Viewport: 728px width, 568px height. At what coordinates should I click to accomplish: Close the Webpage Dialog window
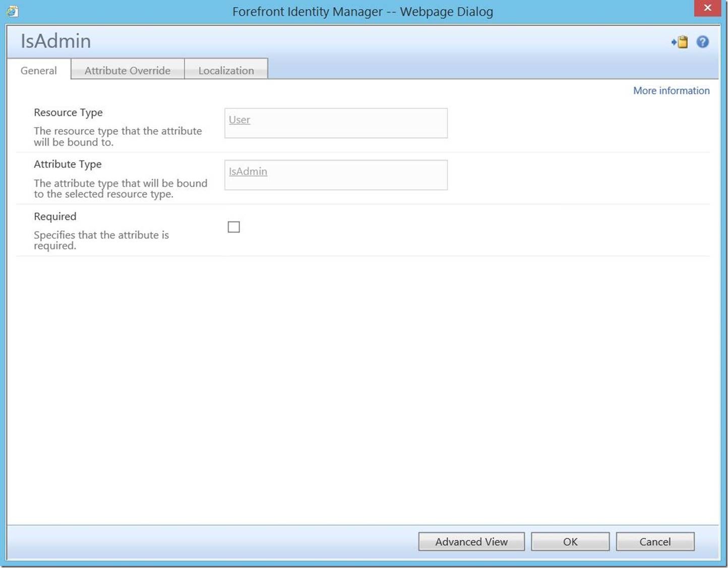click(x=707, y=8)
